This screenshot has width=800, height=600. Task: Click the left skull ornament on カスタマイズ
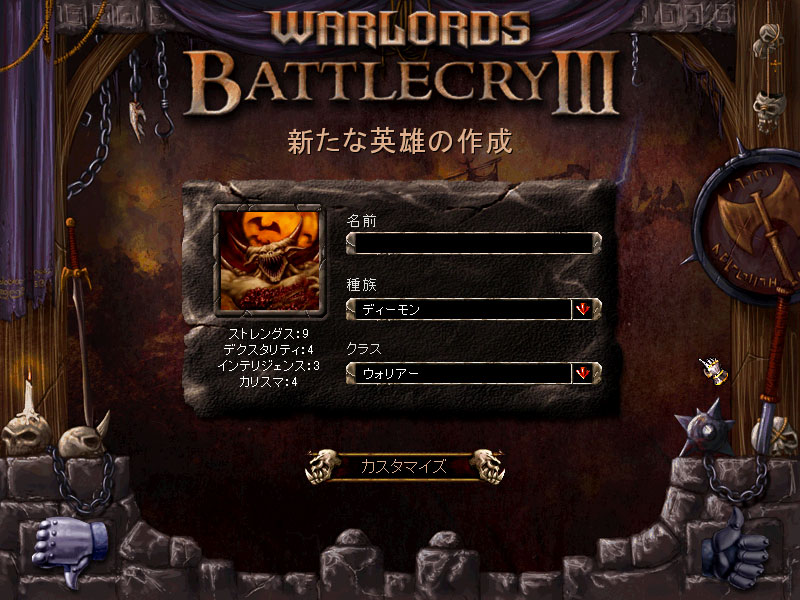(x=322, y=466)
